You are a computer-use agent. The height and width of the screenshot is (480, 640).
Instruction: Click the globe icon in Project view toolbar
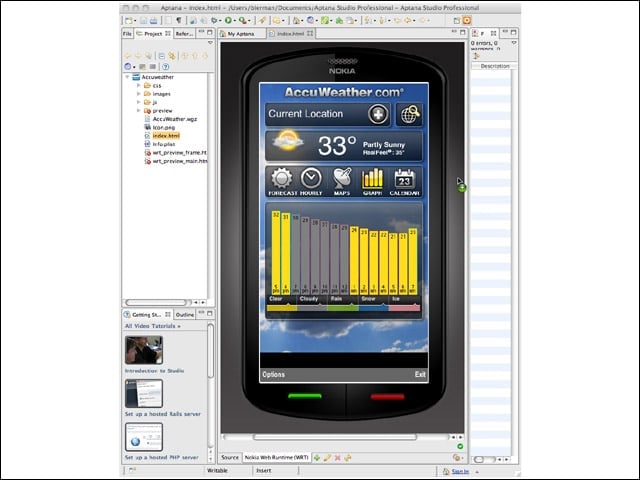[x=128, y=67]
